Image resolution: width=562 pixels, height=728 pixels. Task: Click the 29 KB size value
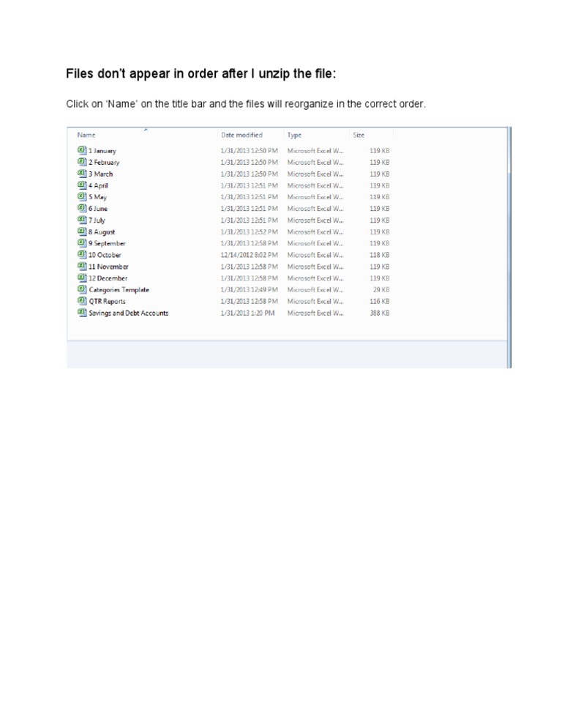(381, 290)
